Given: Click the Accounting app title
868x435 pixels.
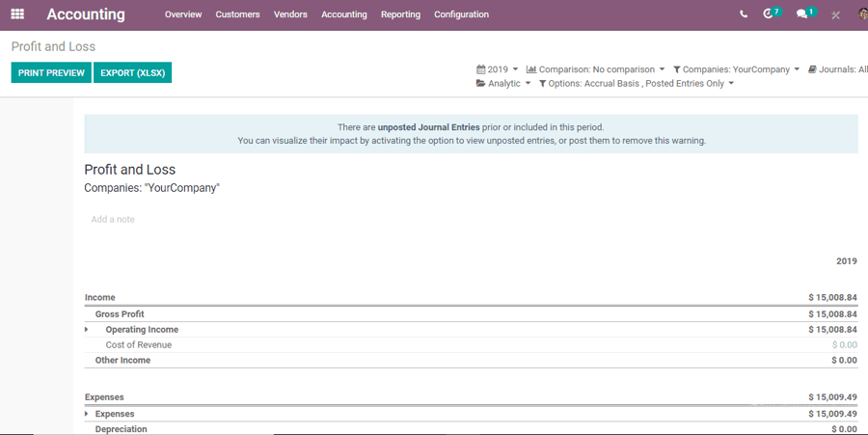Looking at the screenshot, I should pyautogui.click(x=86, y=14).
